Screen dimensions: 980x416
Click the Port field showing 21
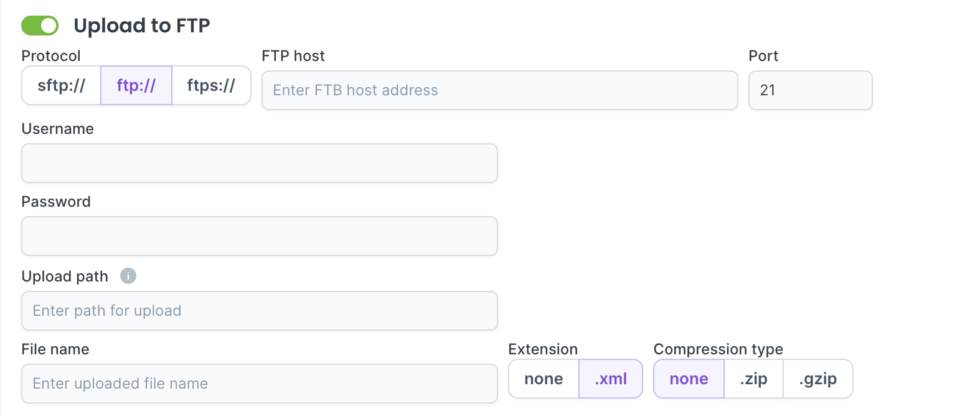click(810, 90)
